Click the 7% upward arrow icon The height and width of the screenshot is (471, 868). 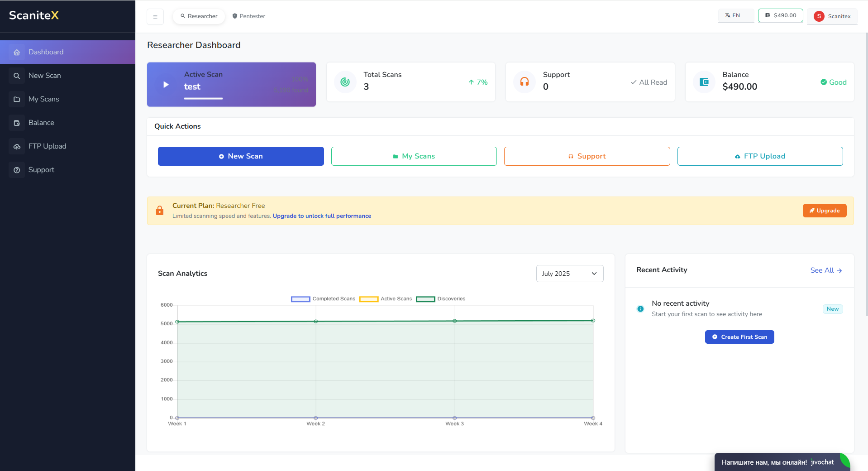pyautogui.click(x=471, y=82)
